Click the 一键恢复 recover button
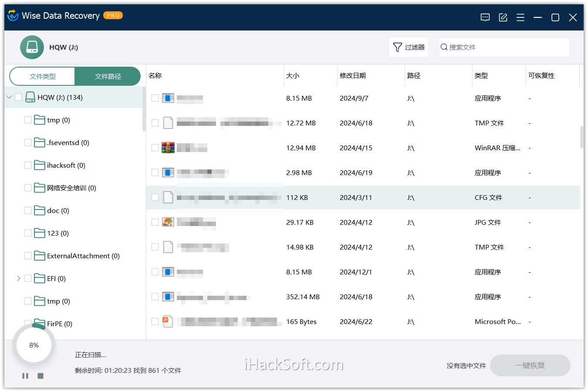 pyautogui.click(x=530, y=365)
